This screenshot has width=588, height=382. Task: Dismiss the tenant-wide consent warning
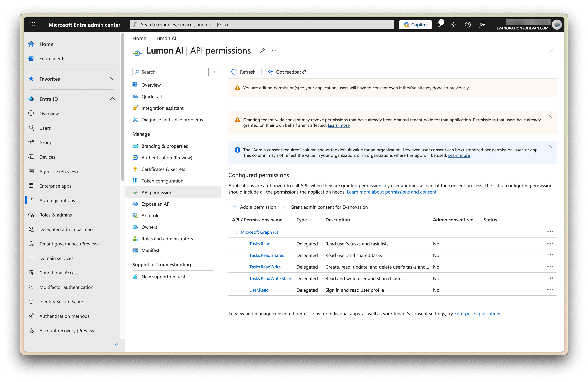551,117
